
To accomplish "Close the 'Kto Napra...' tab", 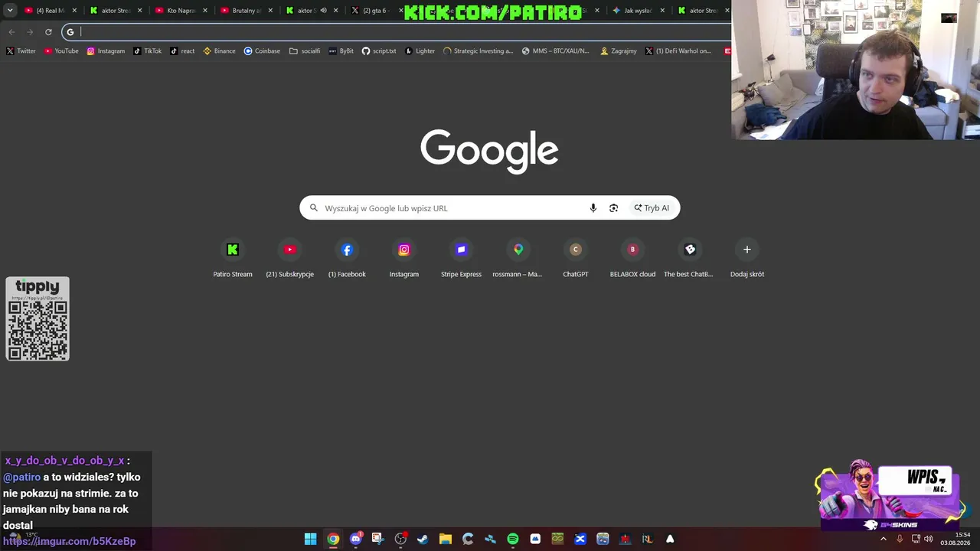I will coord(205,11).
